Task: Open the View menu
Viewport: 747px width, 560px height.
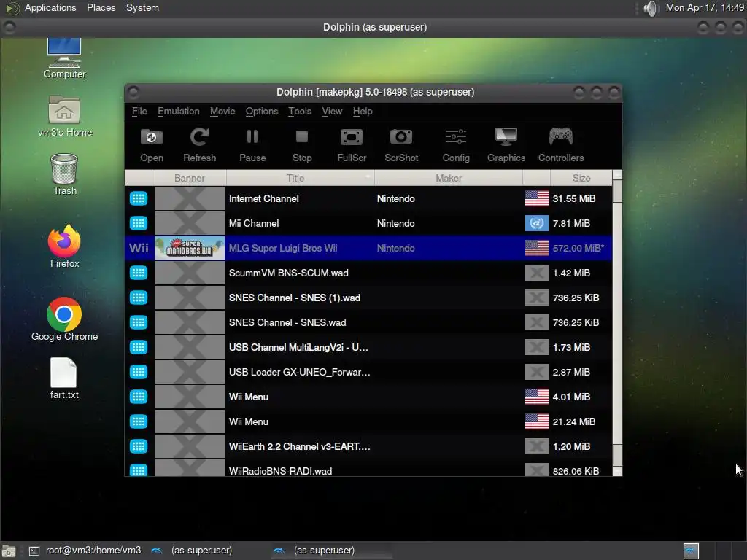Action: pos(332,111)
